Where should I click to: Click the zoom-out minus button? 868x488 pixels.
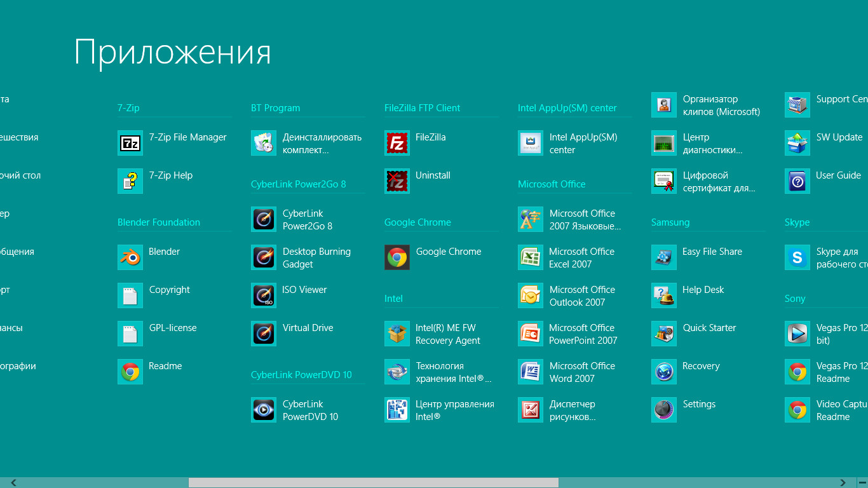pyautogui.click(x=862, y=483)
